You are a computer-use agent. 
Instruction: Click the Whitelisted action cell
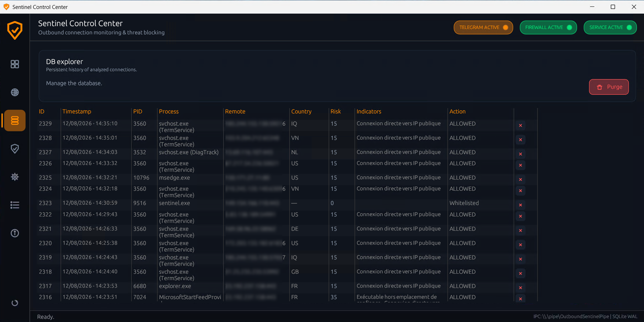coord(464,203)
